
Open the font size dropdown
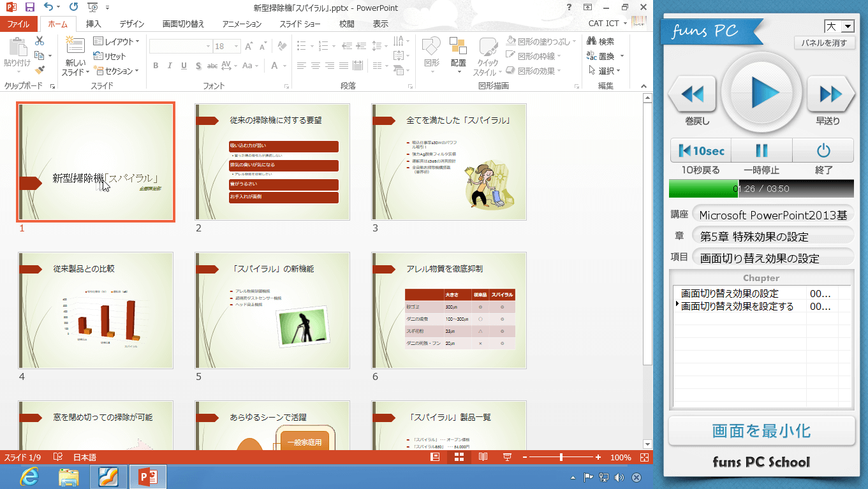tap(236, 46)
